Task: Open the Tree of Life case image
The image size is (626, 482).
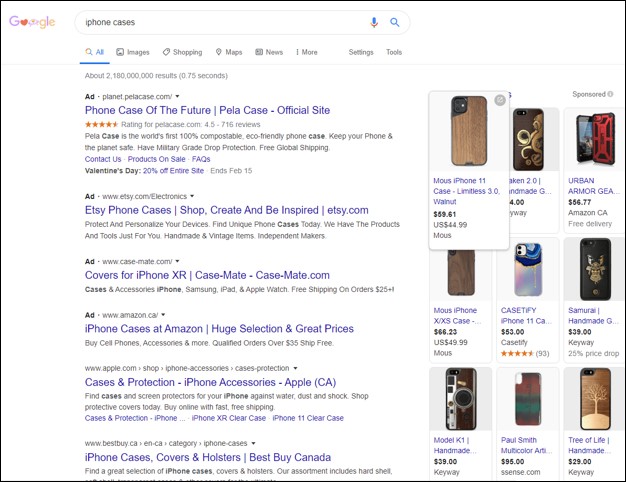Action: pos(595,399)
